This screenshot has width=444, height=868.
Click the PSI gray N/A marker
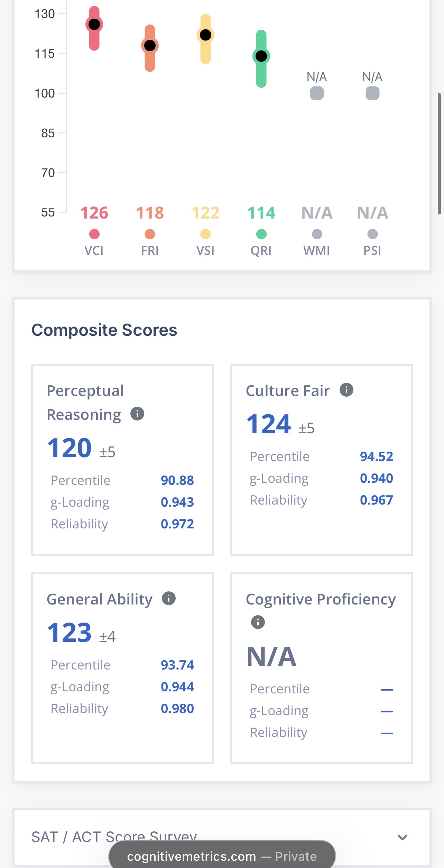coord(372,93)
